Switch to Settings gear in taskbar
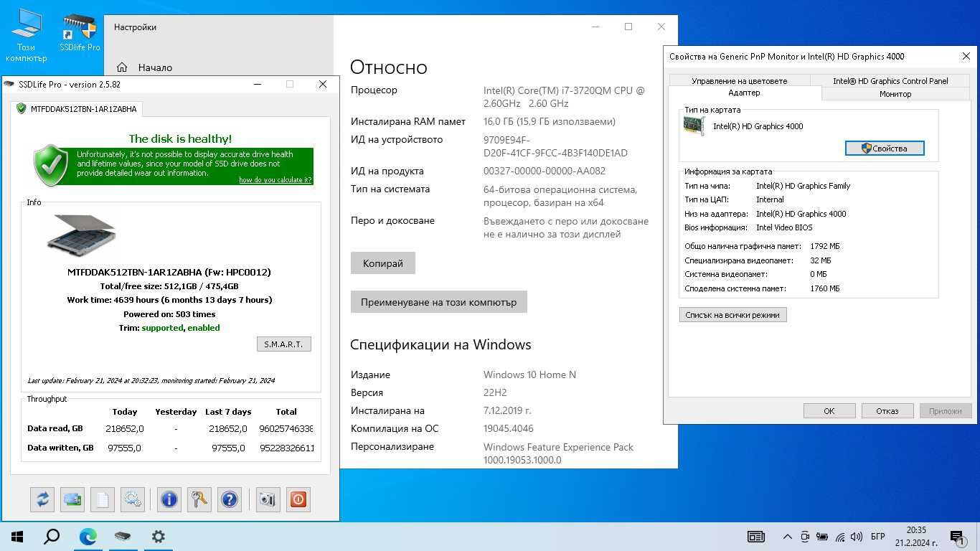This screenshot has height=551, width=980. tap(158, 537)
